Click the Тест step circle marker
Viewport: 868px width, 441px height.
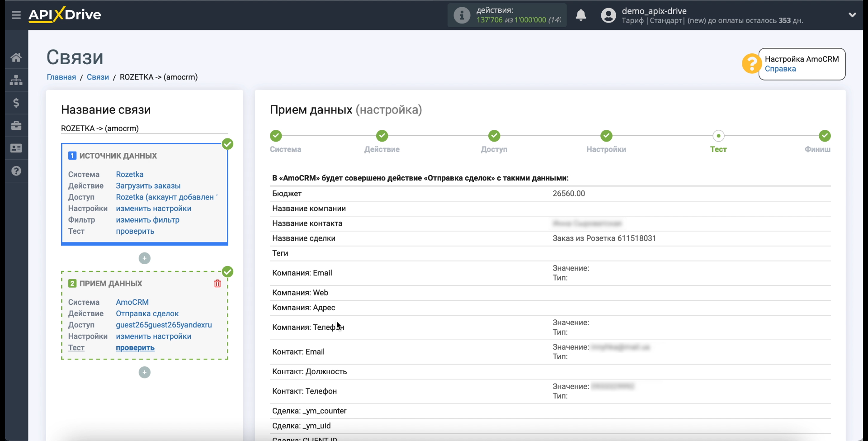[x=718, y=136]
